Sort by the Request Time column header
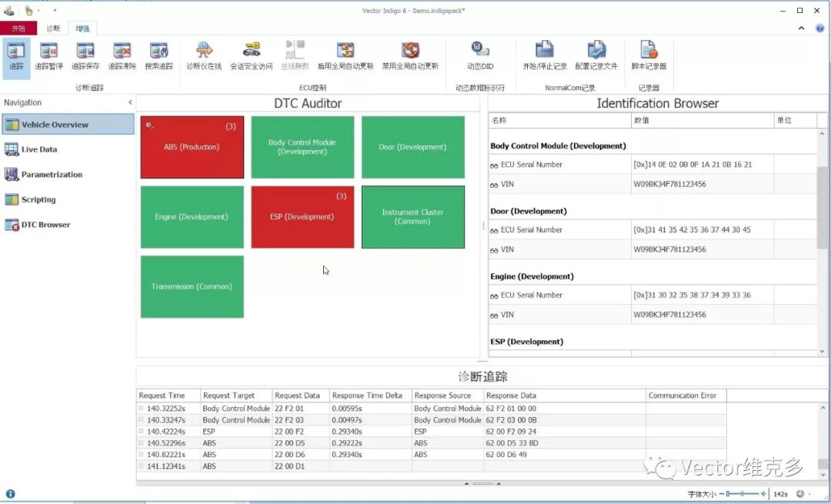Viewport: 831px width, 504px height. (168, 396)
